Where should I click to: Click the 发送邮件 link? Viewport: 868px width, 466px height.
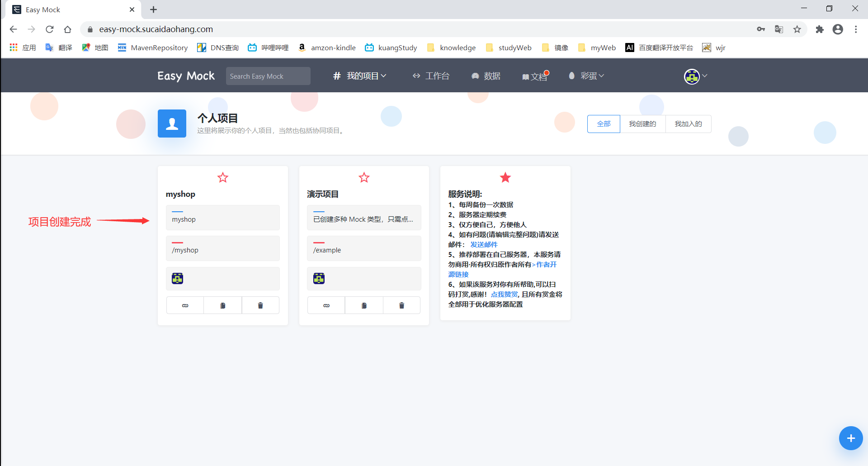pyautogui.click(x=483, y=244)
